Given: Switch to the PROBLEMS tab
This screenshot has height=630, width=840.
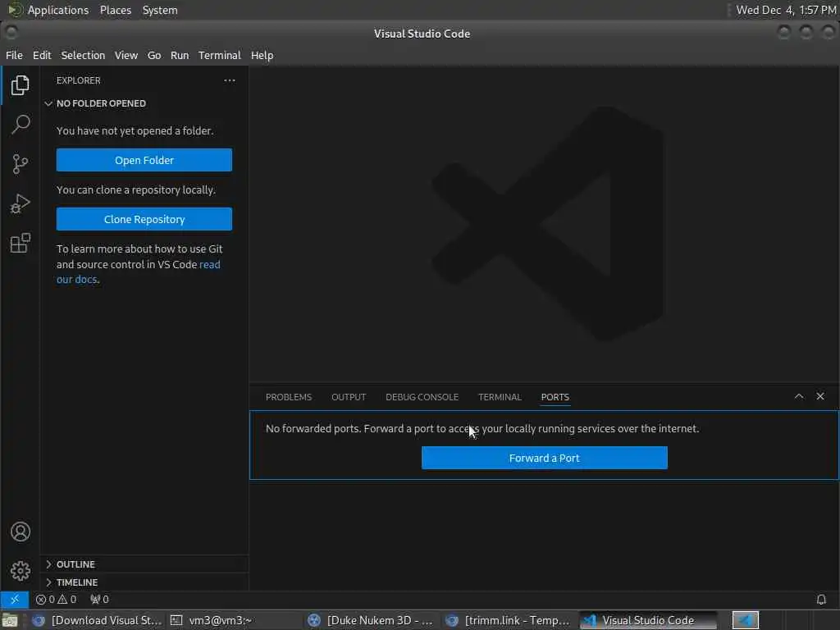Looking at the screenshot, I should pos(288,397).
